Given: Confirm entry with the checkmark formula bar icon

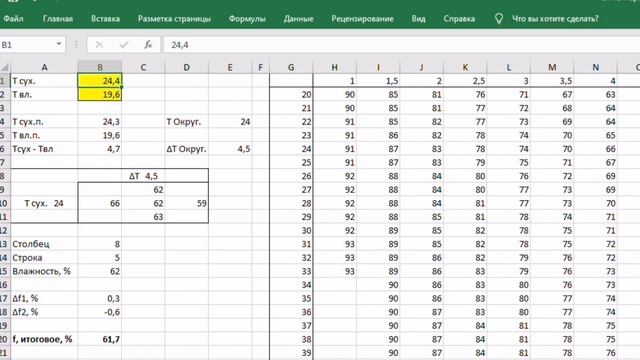Looking at the screenshot, I should click(124, 44).
